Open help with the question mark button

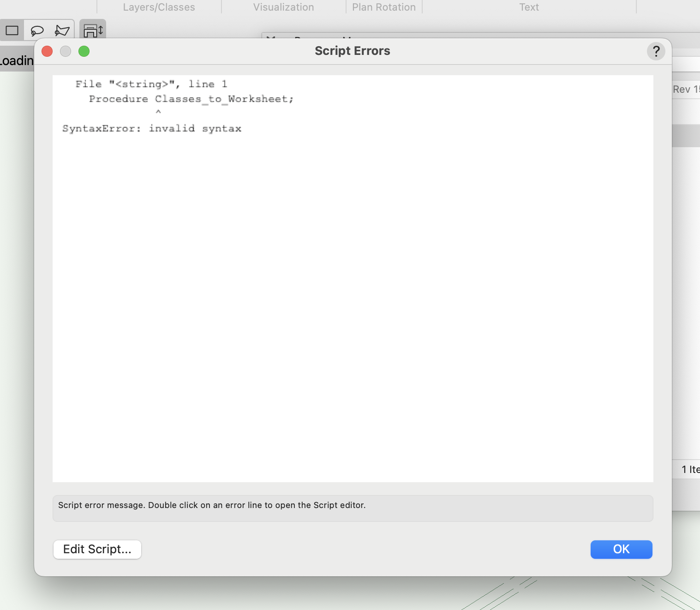tap(656, 51)
